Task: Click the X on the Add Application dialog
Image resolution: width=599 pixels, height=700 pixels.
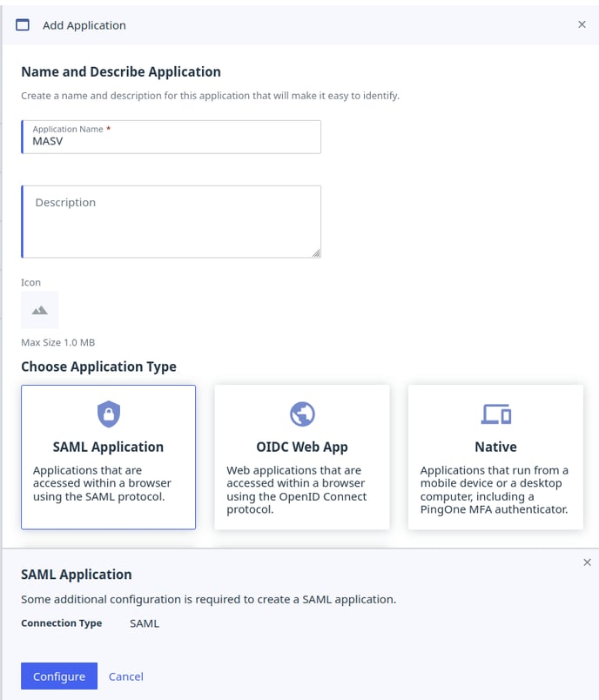Action: point(582,24)
